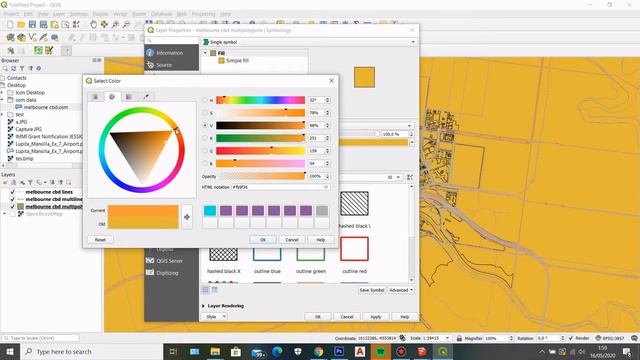Select the Pan Map hand tool
The height and width of the screenshot is (360, 640).
click(x=93, y=25)
